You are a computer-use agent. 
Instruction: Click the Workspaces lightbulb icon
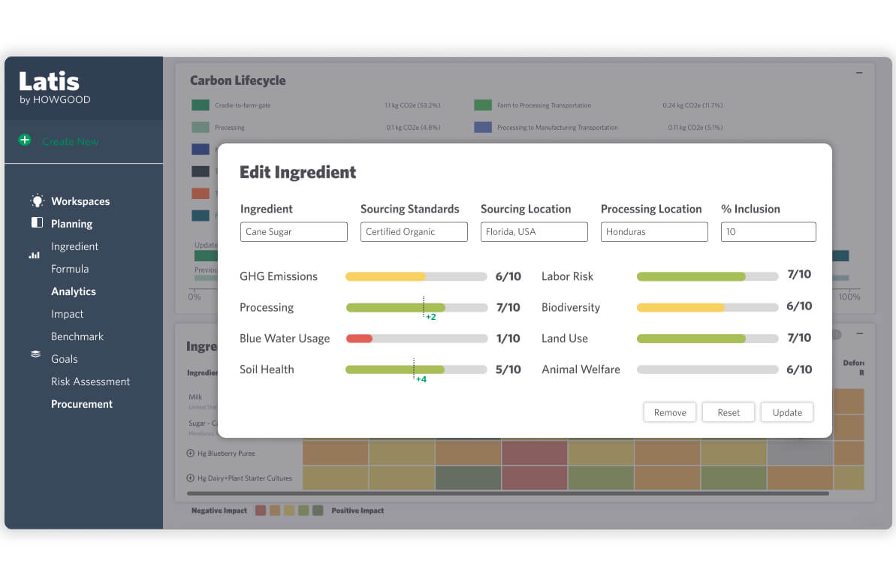37,201
